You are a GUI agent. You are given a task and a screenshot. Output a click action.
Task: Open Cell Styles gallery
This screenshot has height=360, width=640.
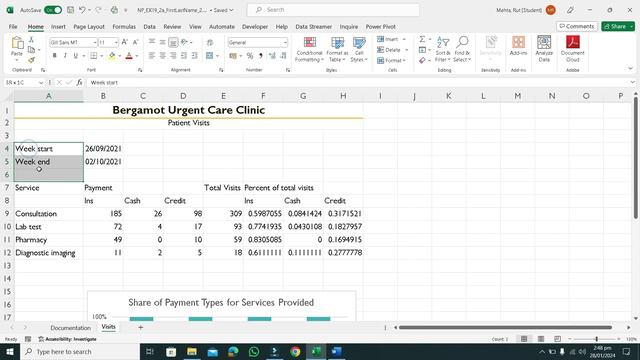click(x=359, y=49)
